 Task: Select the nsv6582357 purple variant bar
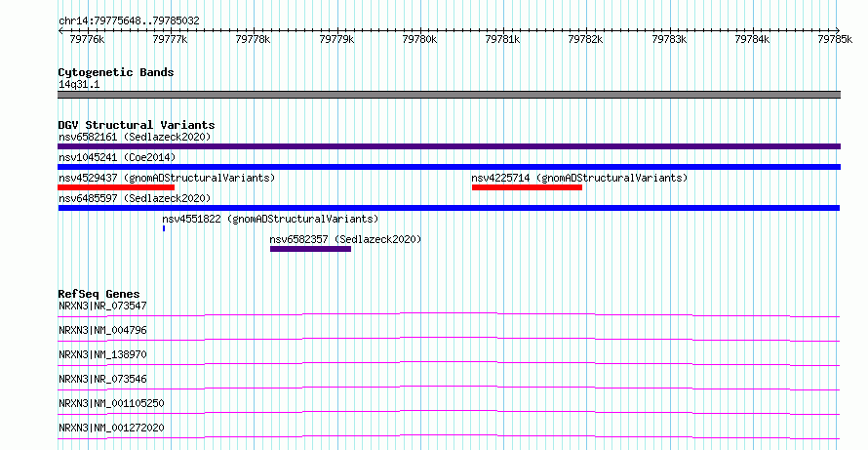[310, 249]
